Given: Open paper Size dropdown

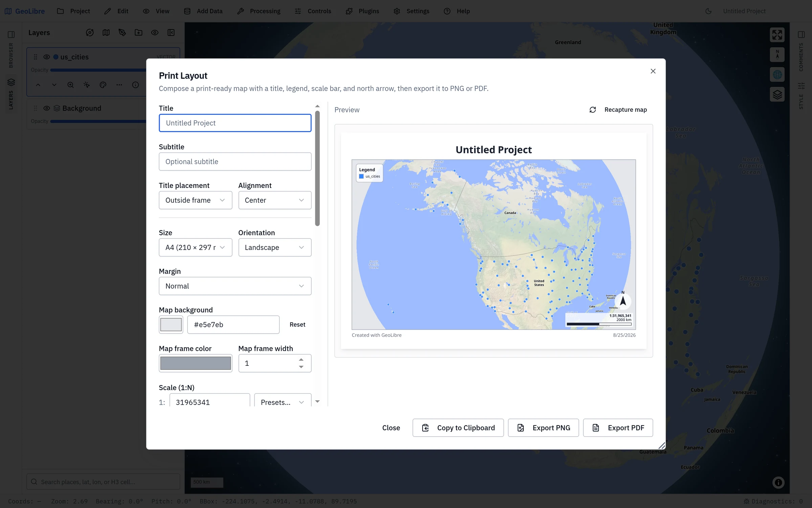Looking at the screenshot, I should 195,248.
